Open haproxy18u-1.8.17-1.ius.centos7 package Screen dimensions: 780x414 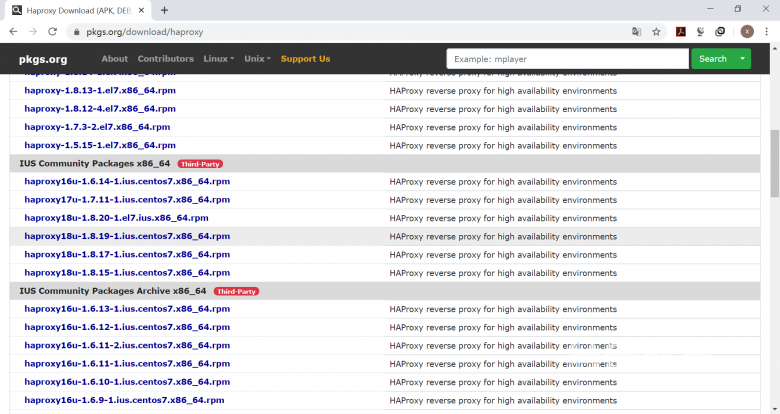tap(127, 254)
